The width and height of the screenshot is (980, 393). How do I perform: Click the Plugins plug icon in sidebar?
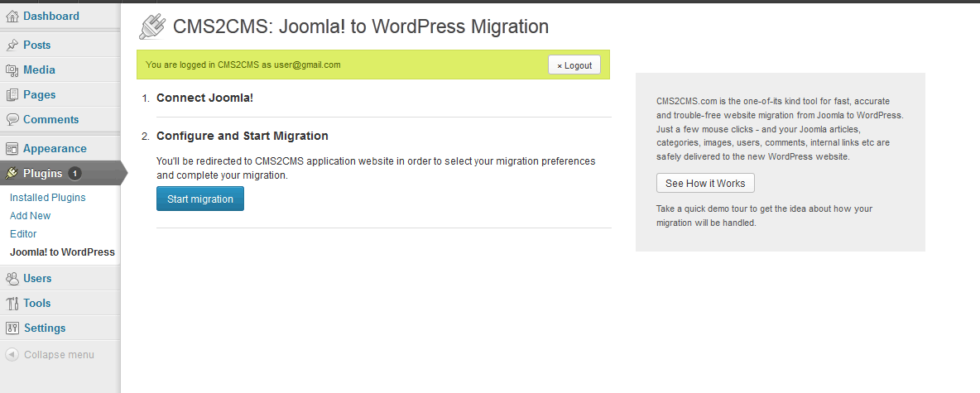tap(12, 174)
